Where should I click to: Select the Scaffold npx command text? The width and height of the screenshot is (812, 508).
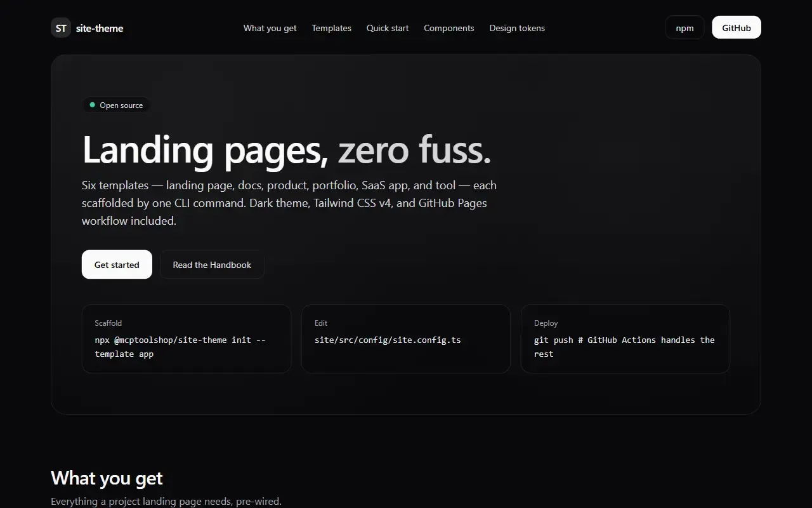click(x=180, y=347)
